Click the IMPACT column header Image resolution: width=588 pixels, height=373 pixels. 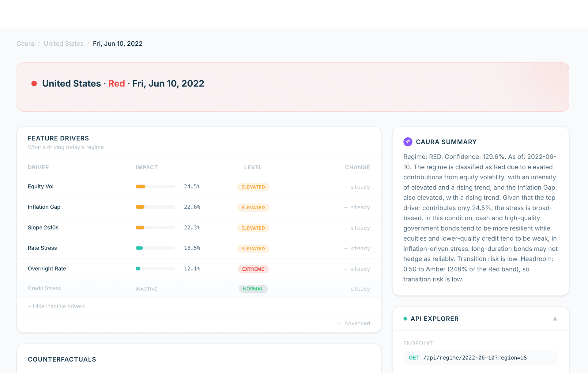coord(146,167)
